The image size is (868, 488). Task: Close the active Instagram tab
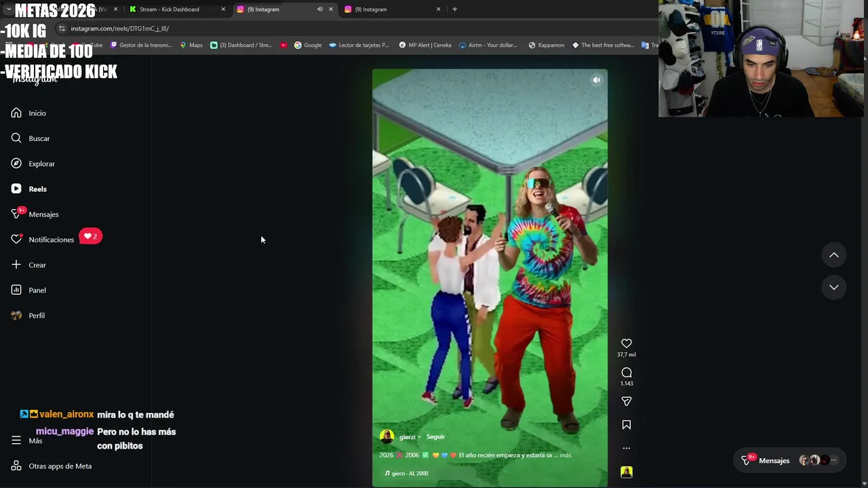331,9
